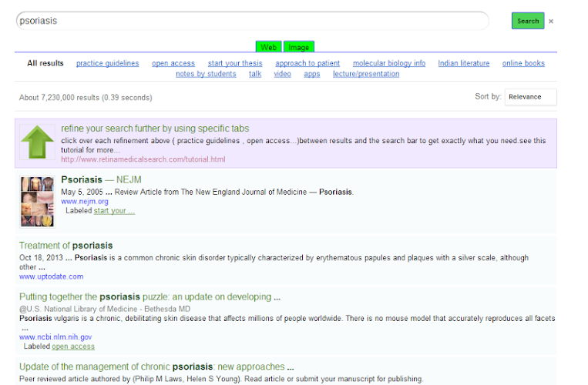Click the green up-arrow refine icon
Image resolution: width=588 pixels, height=385 pixels.
36,142
